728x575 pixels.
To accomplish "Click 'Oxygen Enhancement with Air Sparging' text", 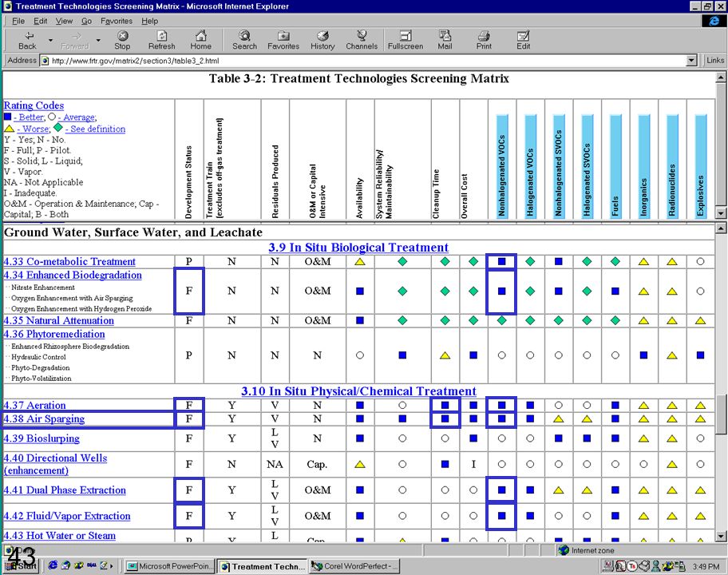I will point(72,298).
